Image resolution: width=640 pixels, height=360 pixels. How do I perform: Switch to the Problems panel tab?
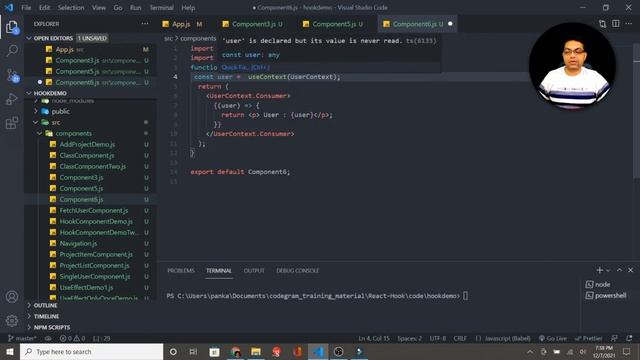[x=181, y=271]
